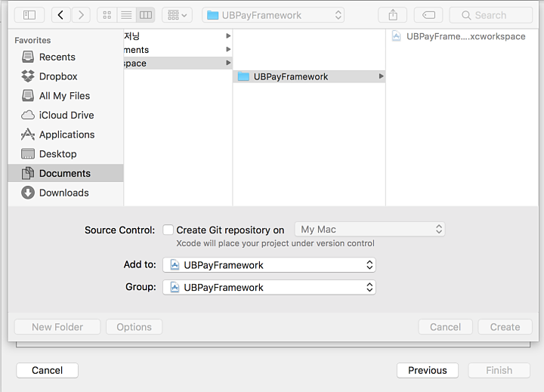Go back with the left chevron
Viewport: 544px width, 392px height.
61,15
